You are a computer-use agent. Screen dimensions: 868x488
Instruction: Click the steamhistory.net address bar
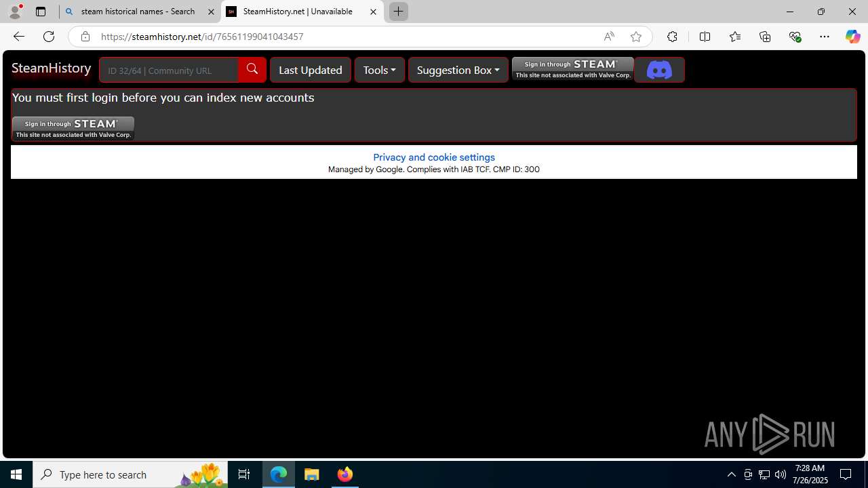346,37
